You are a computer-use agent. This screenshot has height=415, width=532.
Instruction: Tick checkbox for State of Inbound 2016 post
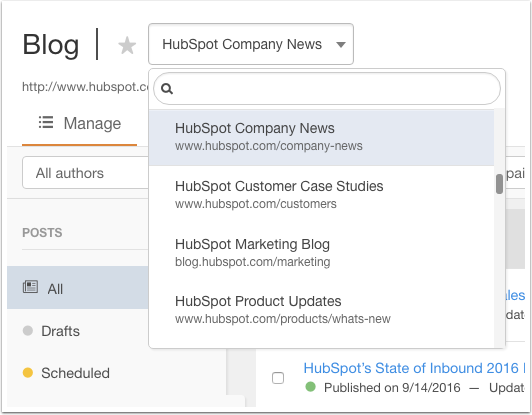(x=278, y=378)
